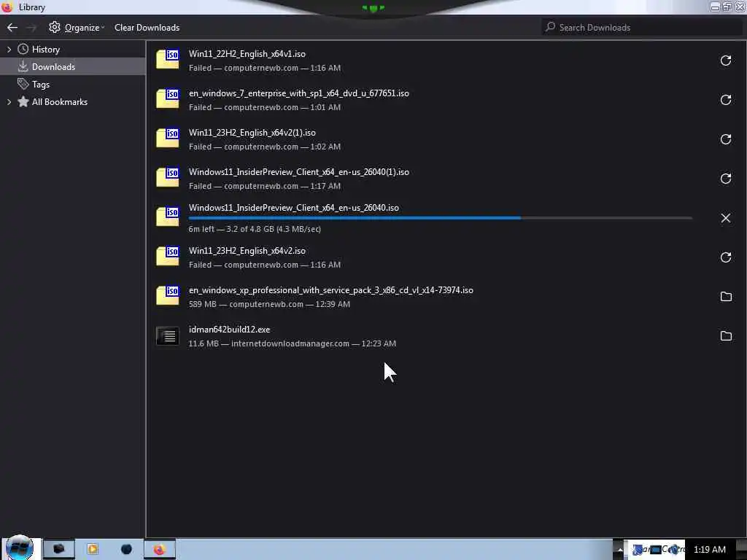The width and height of the screenshot is (747, 560).
Task: Open the Windows Start button
Action: (x=20, y=548)
